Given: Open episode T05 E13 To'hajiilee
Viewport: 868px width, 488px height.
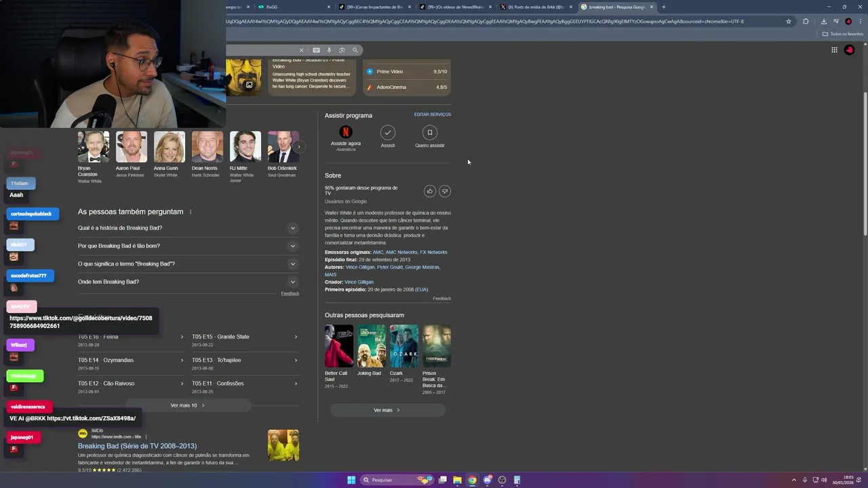Looking at the screenshot, I should coord(245,363).
